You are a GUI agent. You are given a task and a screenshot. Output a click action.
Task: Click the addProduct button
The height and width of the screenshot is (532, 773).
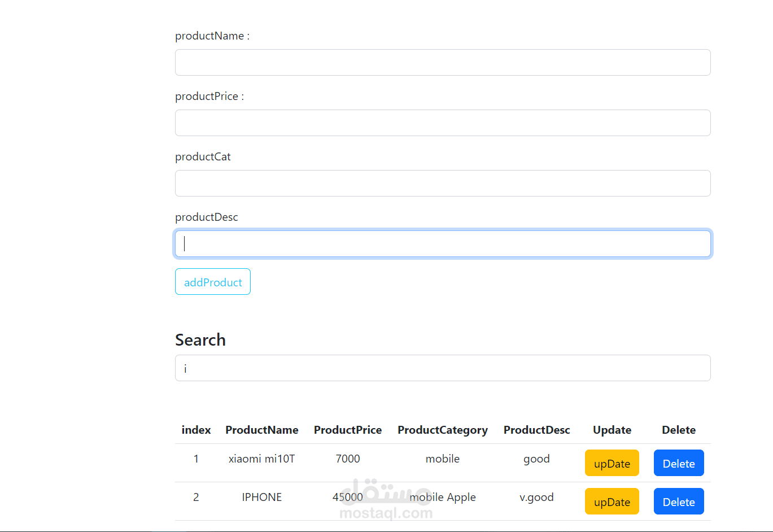213,281
